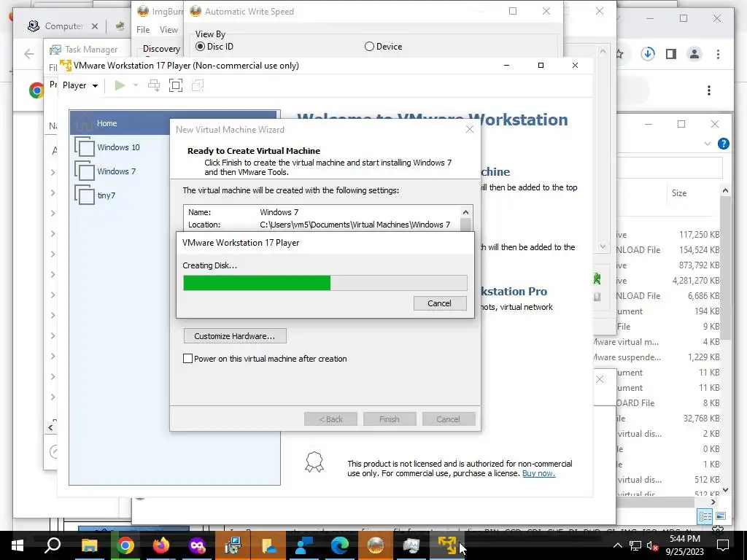
Task: Open the Windows Start menu
Action: [x=18, y=545]
